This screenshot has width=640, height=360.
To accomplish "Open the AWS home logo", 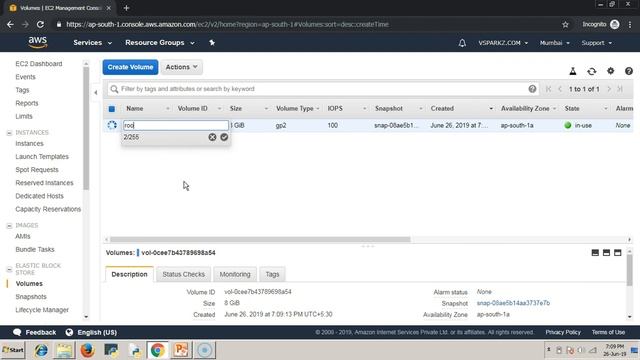I will click(x=38, y=42).
